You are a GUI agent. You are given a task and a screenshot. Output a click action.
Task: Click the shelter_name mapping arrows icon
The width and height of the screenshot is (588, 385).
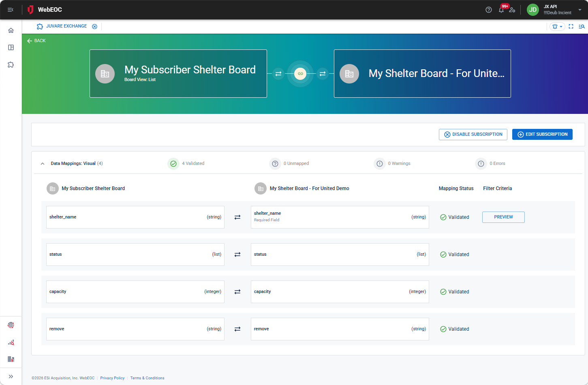point(237,217)
